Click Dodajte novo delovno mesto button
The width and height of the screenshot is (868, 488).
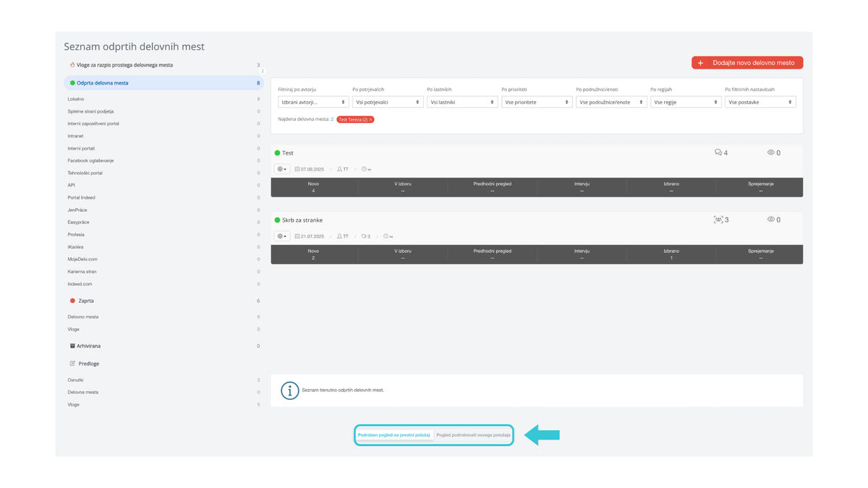[x=747, y=63]
